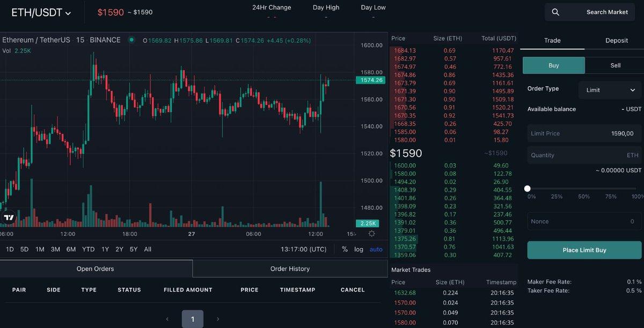Set amount slider to 25%

(557, 197)
